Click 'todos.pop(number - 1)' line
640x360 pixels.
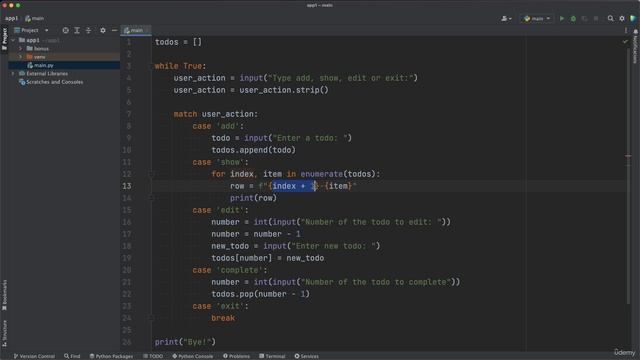[260, 294]
